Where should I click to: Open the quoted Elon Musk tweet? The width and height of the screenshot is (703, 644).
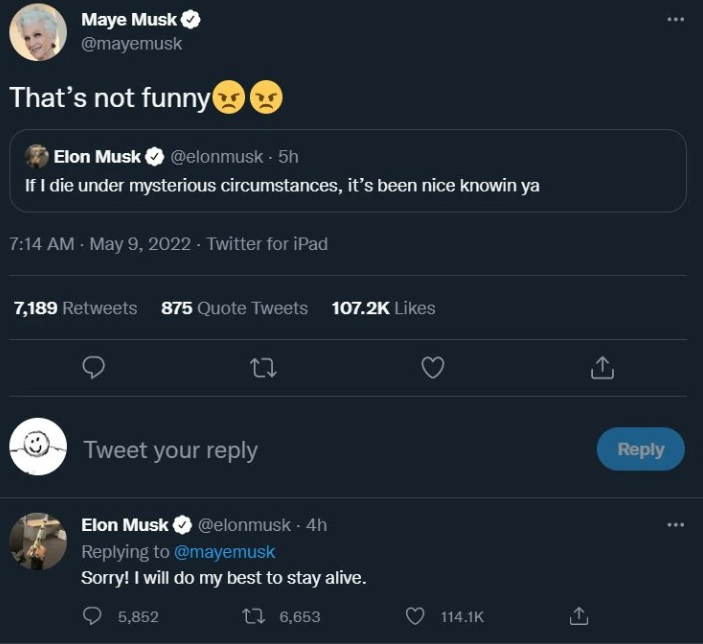pyautogui.click(x=347, y=171)
